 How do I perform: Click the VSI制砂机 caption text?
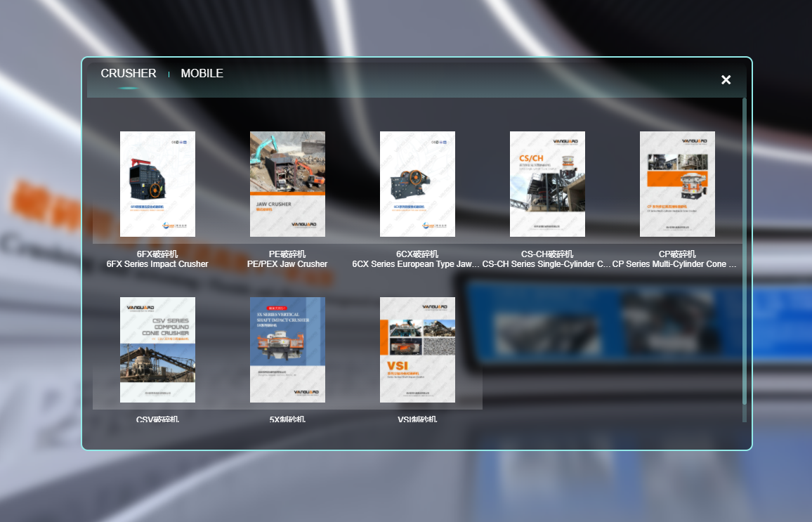[x=417, y=419]
